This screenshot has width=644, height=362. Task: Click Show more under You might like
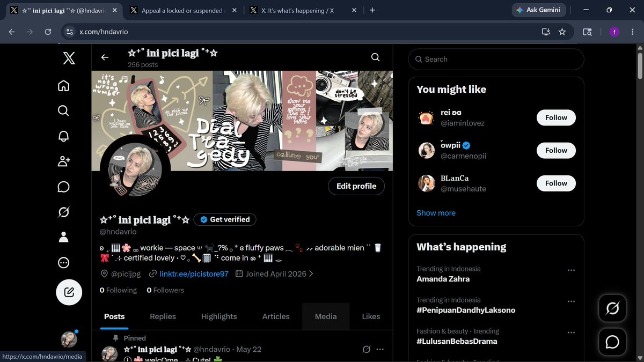436,213
